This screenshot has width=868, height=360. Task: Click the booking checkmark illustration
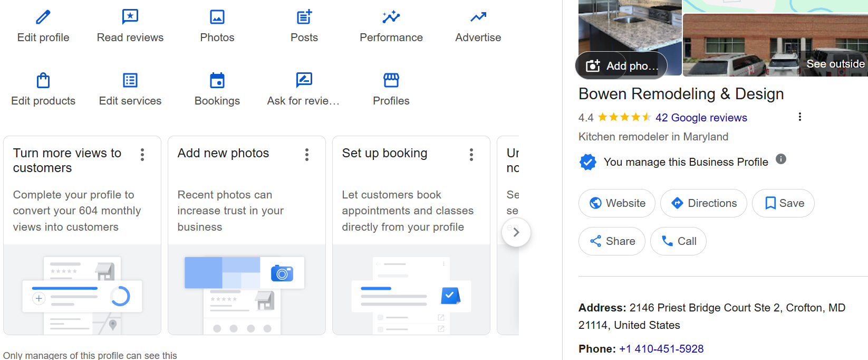[450, 296]
